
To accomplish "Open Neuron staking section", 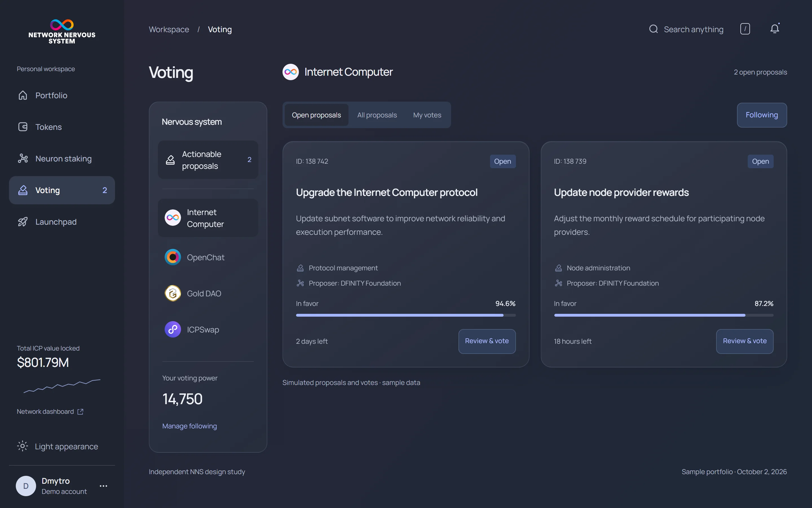I will [62, 159].
